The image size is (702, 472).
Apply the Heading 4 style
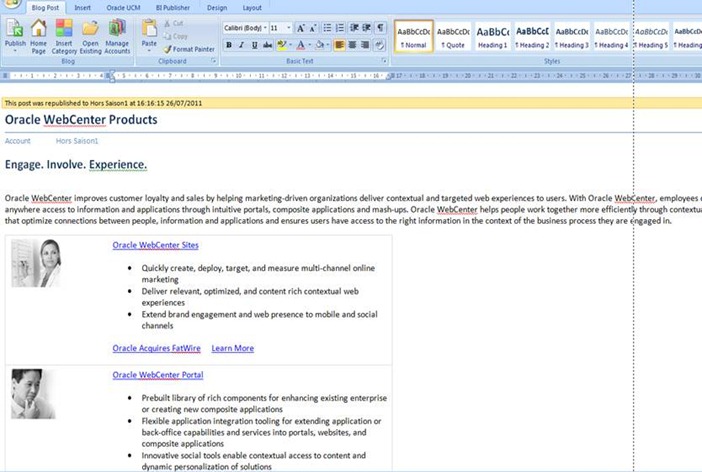coord(611,37)
